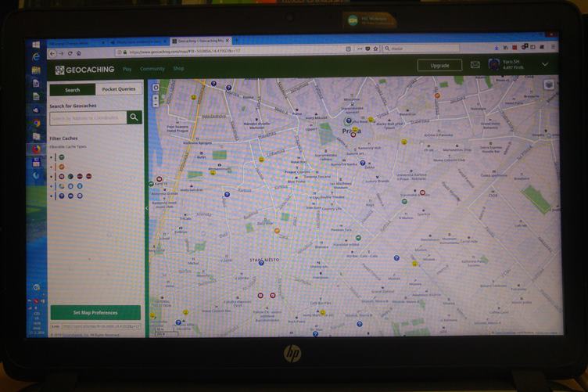The width and height of the screenshot is (588, 392).
Task: Bookmark the page with the star icon
Action: 375,49
